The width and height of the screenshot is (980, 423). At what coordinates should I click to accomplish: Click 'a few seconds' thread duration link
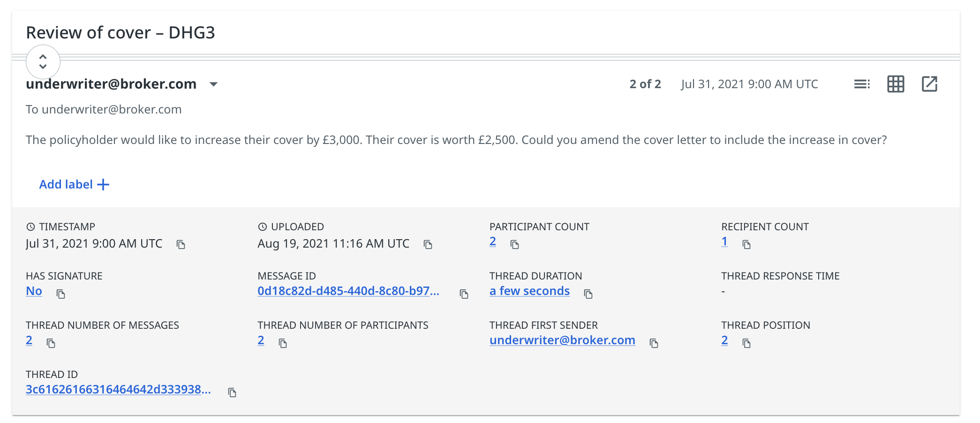(529, 291)
